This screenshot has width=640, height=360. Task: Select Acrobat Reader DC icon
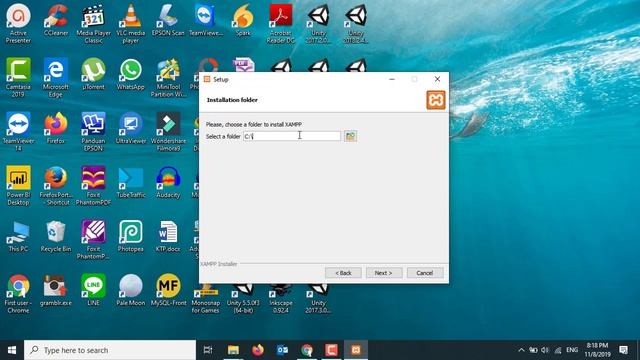point(281,24)
